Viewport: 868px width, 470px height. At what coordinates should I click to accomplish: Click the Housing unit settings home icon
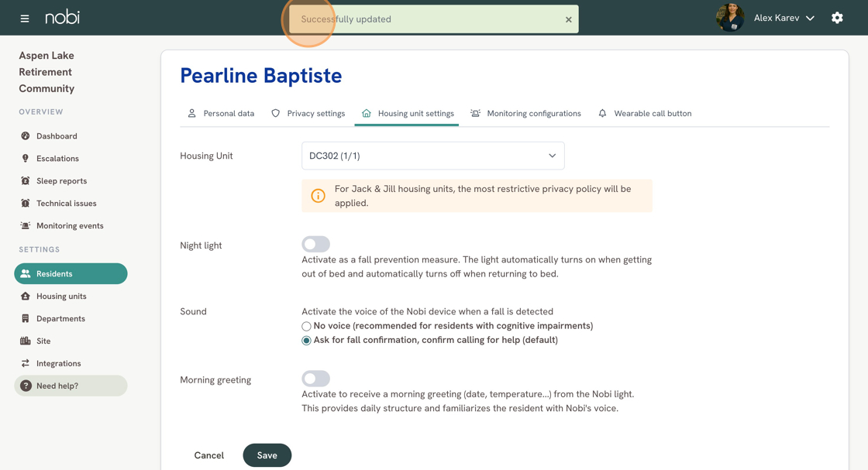pos(366,113)
